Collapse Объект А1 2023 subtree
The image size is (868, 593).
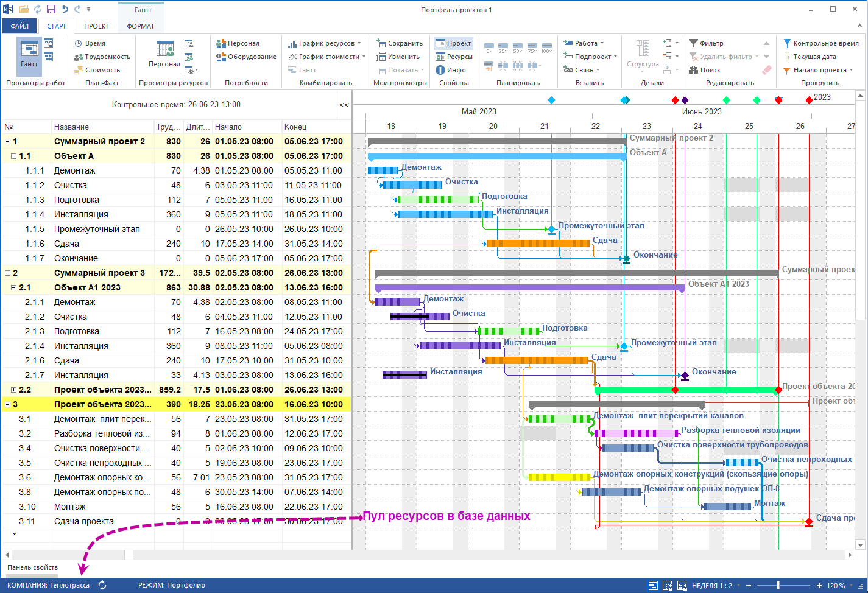click(x=14, y=287)
